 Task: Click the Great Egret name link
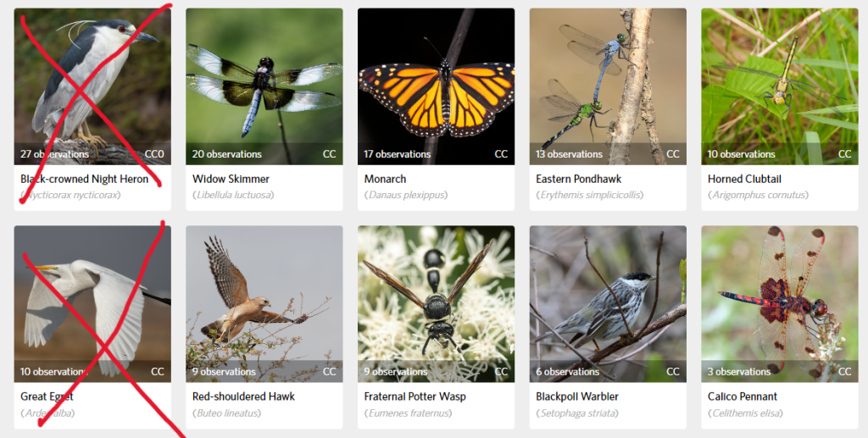pos(47,396)
